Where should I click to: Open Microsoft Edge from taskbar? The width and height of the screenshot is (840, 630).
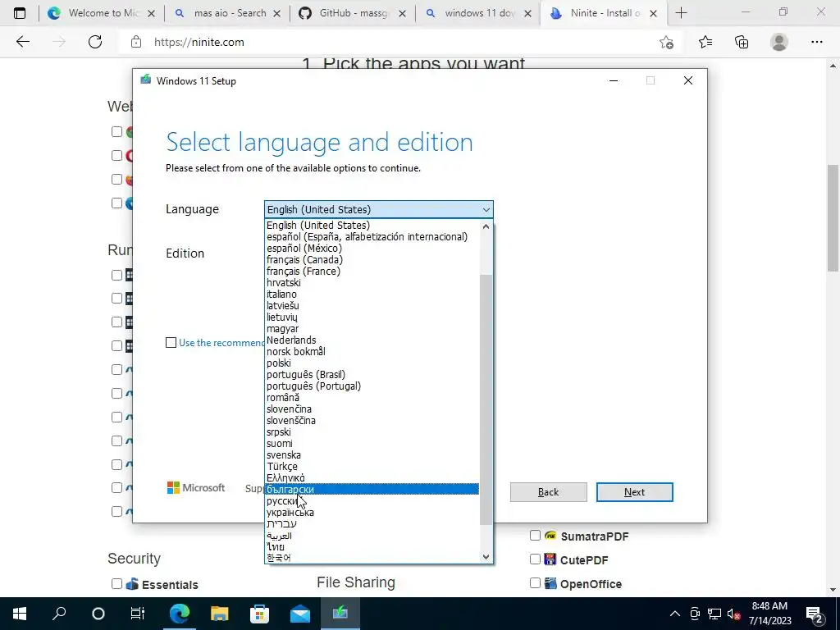[x=180, y=614]
